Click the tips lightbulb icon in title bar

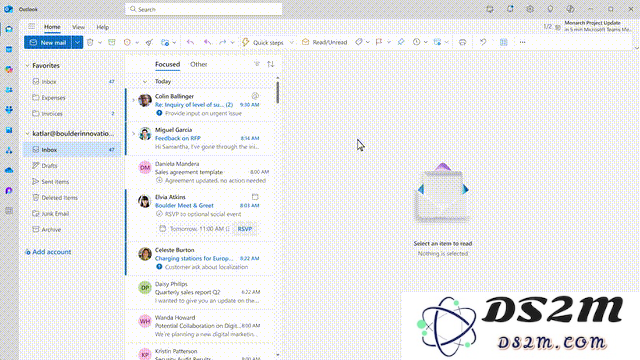[x=550, y=9]
